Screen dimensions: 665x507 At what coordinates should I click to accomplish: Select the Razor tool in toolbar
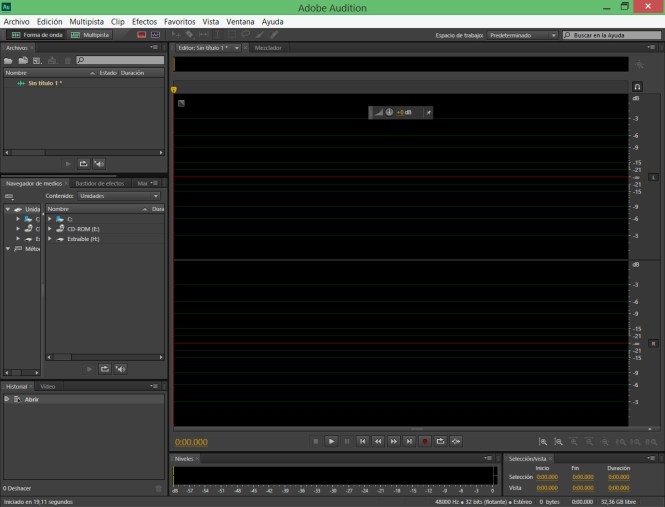190,35
